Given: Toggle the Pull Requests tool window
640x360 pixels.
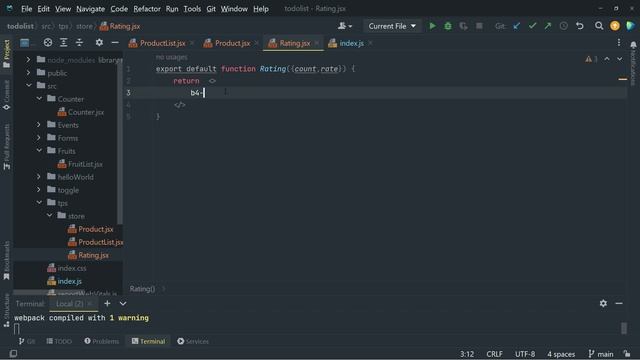Looking at the screenshot, I should [x=7, y=147].
